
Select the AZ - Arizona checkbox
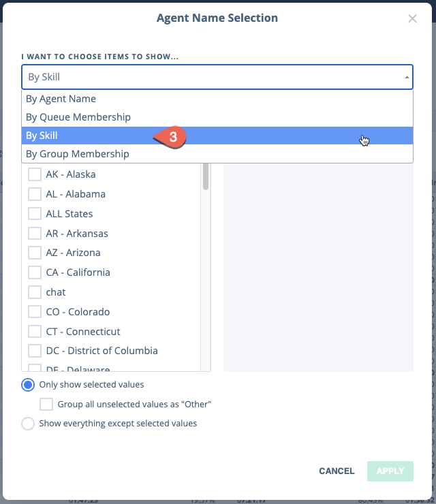[x=35, y=253]
